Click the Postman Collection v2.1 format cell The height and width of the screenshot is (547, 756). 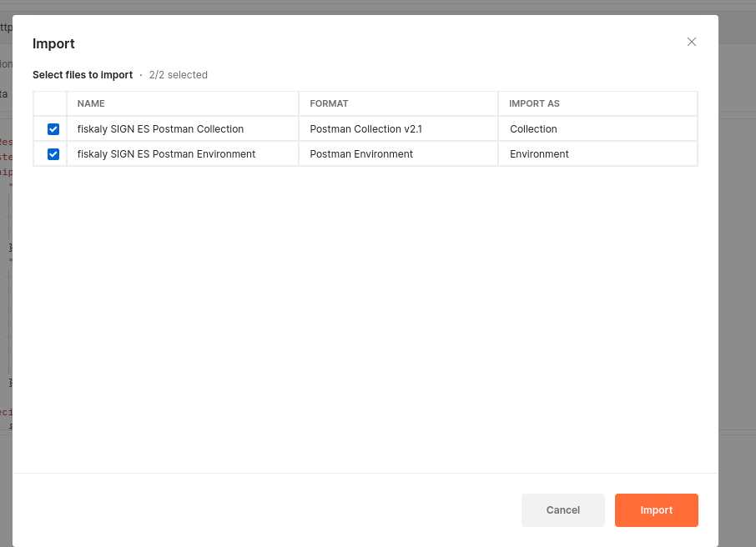coord(364,128)
